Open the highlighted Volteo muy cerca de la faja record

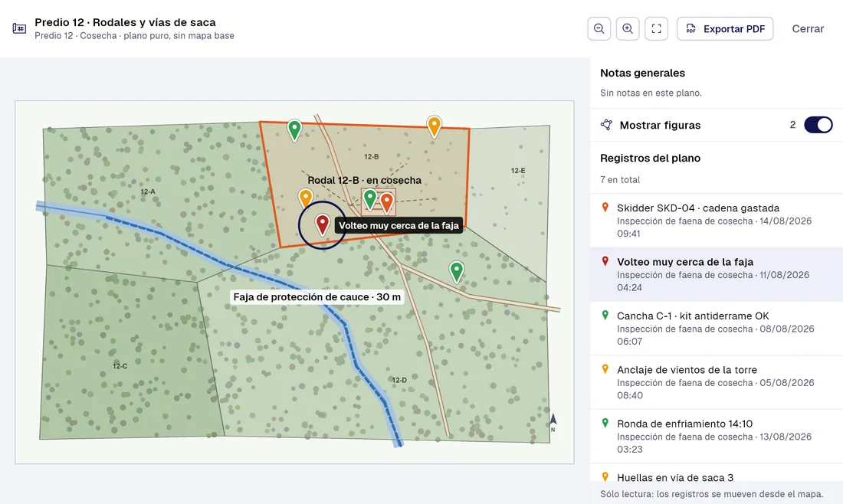(716, 274)
